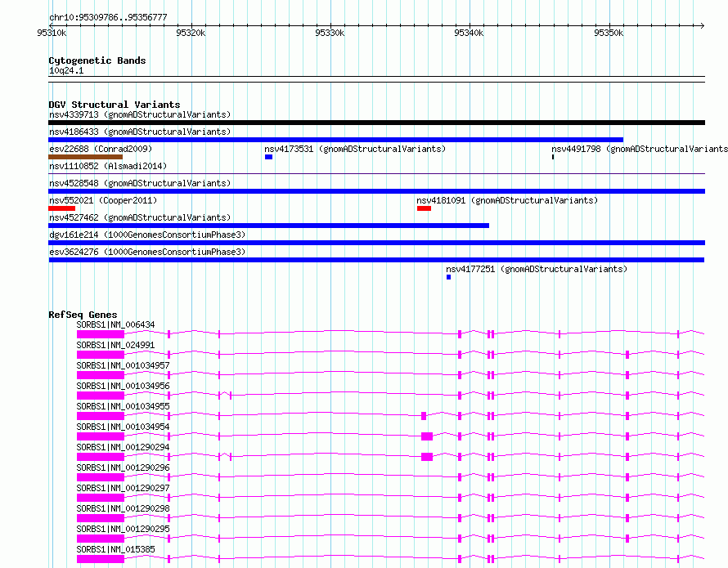Click the nsv4339713 black variant bar
The width and height of the screenshot is (728, 568).
tap(376, 123)
